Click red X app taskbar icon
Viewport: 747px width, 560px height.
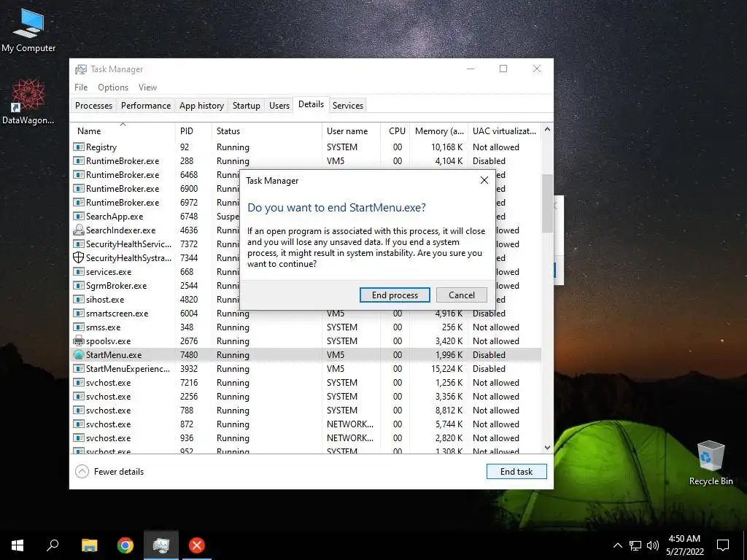click(x=197, y=545)
